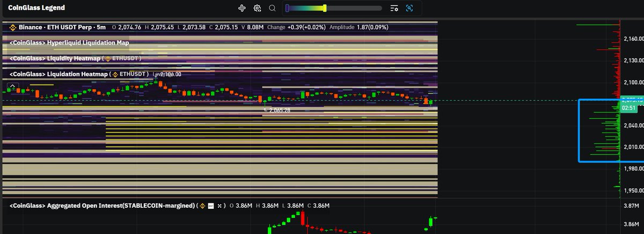
Task: Click the Binance icon in Liquidity Heatmap legend
Action: [x=107, y=58]
